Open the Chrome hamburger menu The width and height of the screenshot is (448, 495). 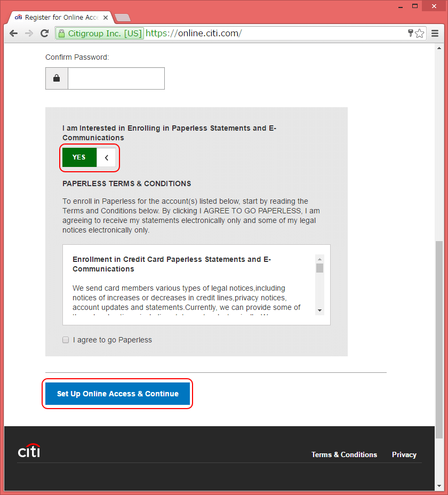tap(435, 34)
